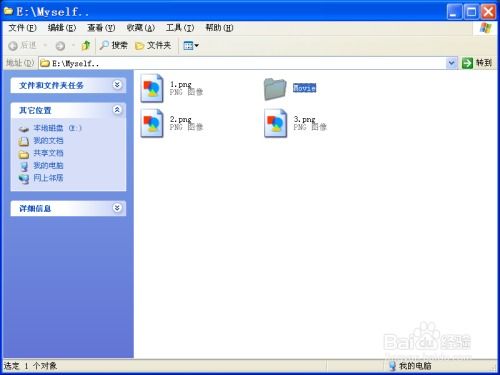This screenshot has width=500, height=375.
Task: Open the 工具(T) menu
Action: pos(180,28)
